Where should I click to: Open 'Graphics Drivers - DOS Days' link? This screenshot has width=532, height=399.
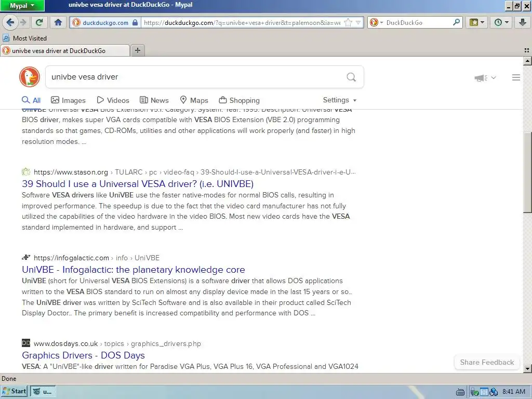[84, 355]
